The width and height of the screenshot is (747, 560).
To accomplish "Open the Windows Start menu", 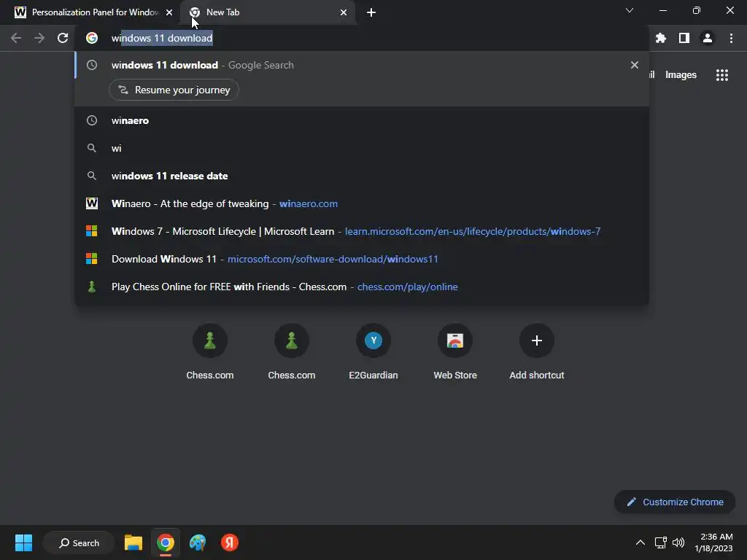I will (23, 542).
